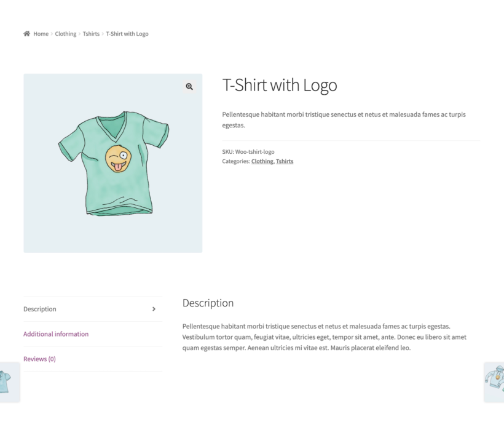Open the Reviews (0) tab
The image size is (504, 427).
click(39, 359)
